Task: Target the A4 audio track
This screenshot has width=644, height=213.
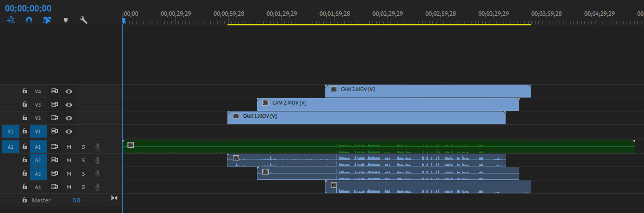Action: click(38, 187)
